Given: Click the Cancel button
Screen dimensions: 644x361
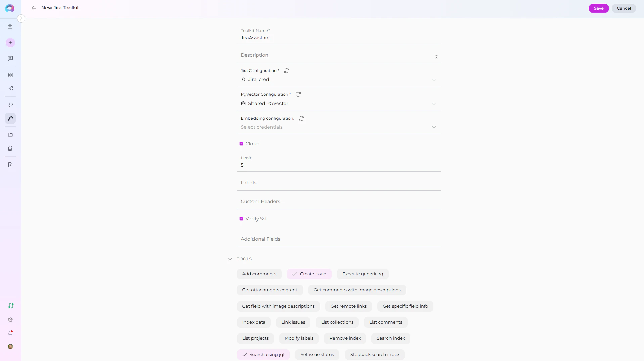Looking at the screenshot, I should point(624,8).
